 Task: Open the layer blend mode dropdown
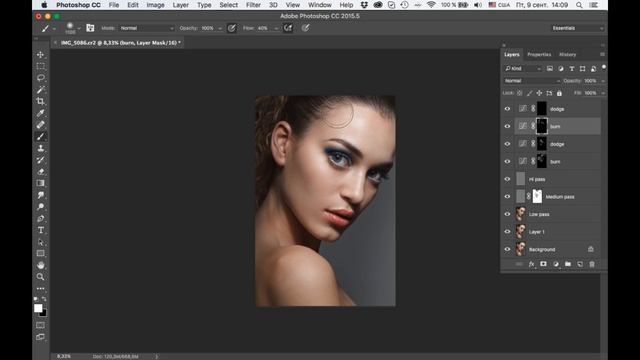pos(532,81)
